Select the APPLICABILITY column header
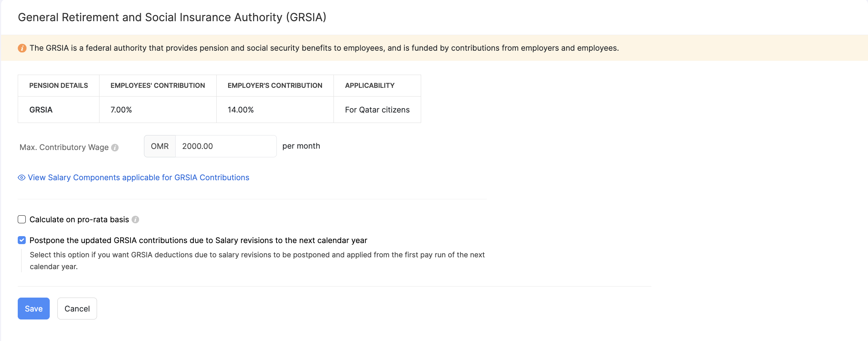The image size is (868, 341). (369, 85)
